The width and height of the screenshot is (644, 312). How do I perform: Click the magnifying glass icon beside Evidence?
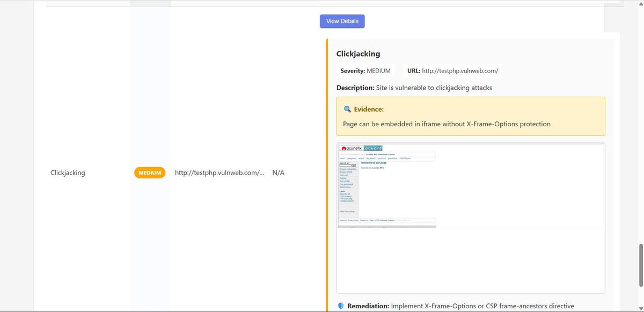click(346, 108)
